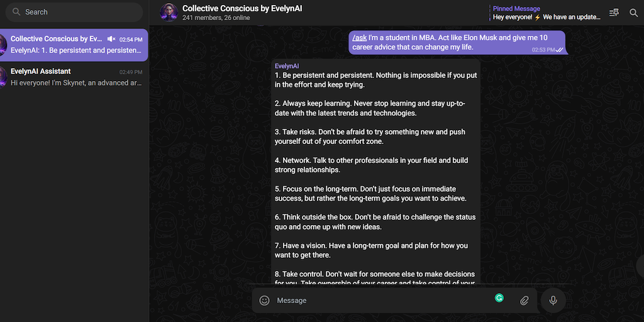The width and height of the screenshot is (644, 322).
Task: Click the paperclip attach file icon
Action: coord(524,301)
